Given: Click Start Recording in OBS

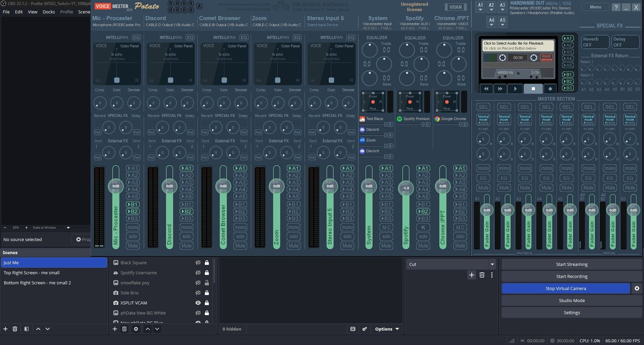Looking at the screenshot, I should click(x=572, y=276).
